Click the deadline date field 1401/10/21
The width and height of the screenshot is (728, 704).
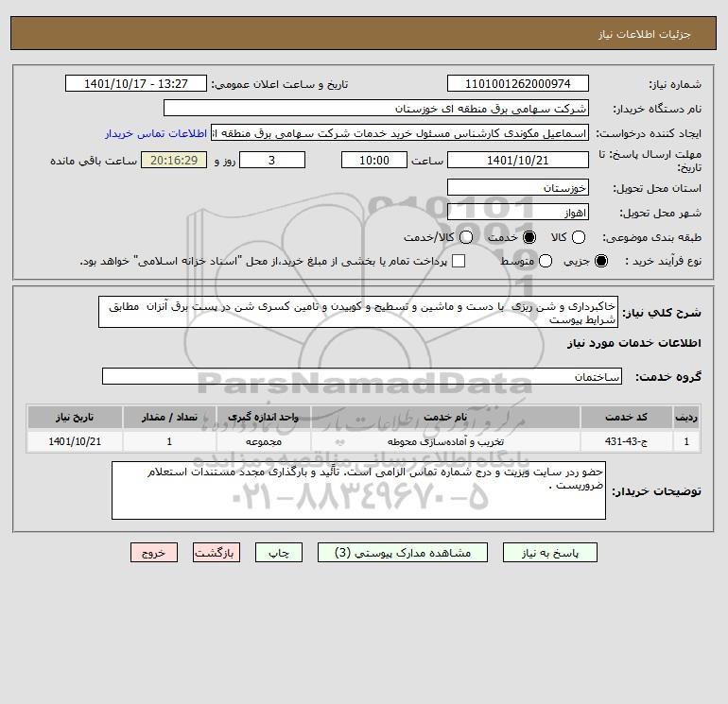point(518,160)
